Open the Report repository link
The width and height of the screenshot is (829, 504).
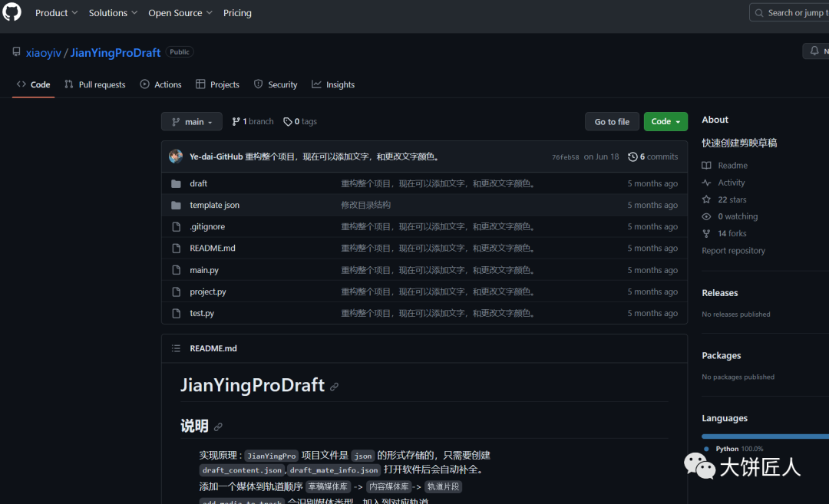(733, 250)
